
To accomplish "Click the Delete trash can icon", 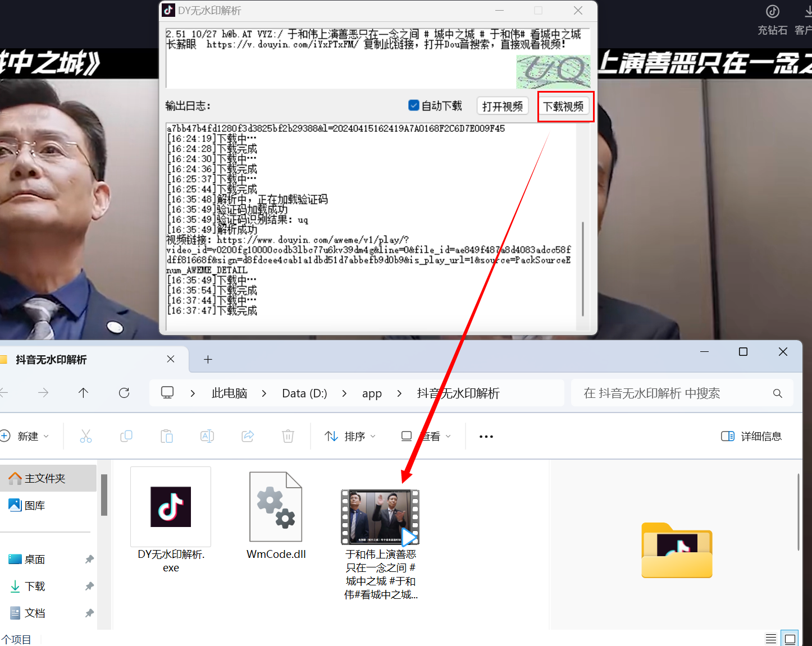I will [288, 436].
